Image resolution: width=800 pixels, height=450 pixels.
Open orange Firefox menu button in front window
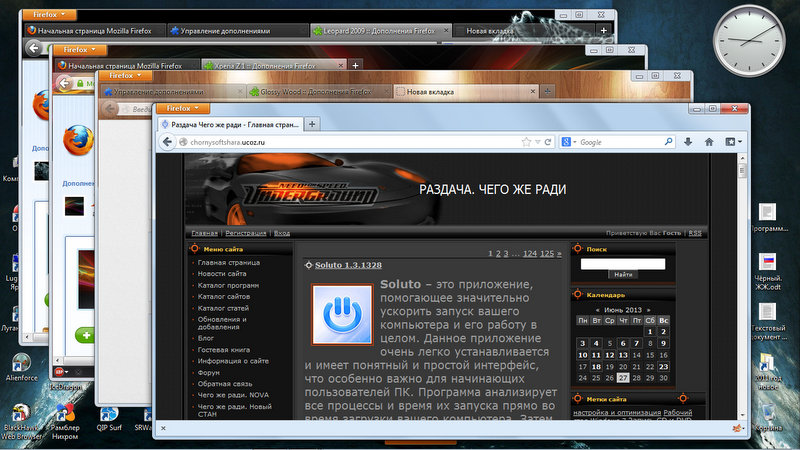[x=183, y=108]
